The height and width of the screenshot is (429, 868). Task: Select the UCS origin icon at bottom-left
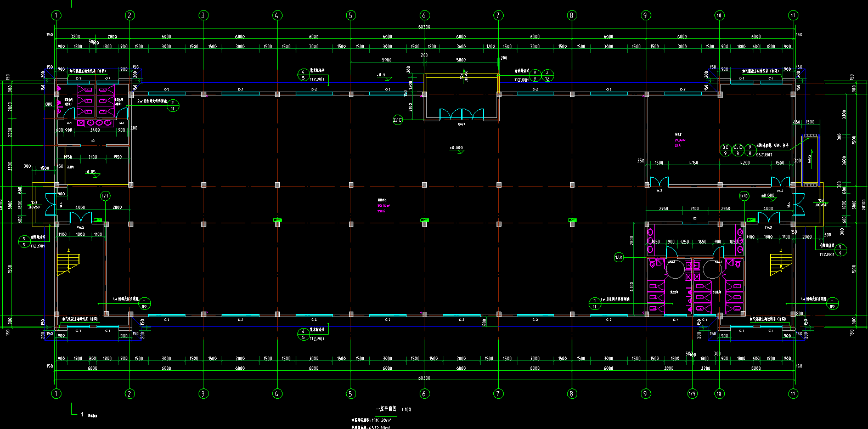(x=74, y=411)
